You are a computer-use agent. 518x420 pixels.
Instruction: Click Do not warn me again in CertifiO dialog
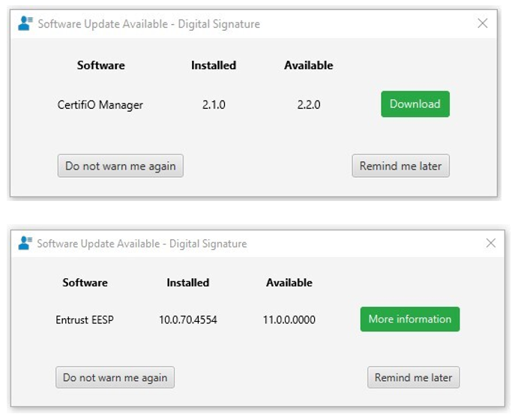(x=120, y=166)
